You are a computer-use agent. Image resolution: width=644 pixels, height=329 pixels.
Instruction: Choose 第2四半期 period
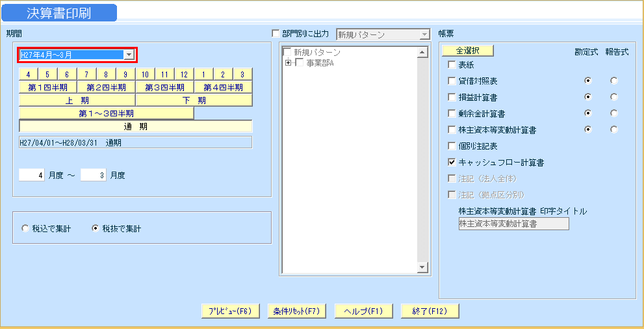(x=107, y=88)
